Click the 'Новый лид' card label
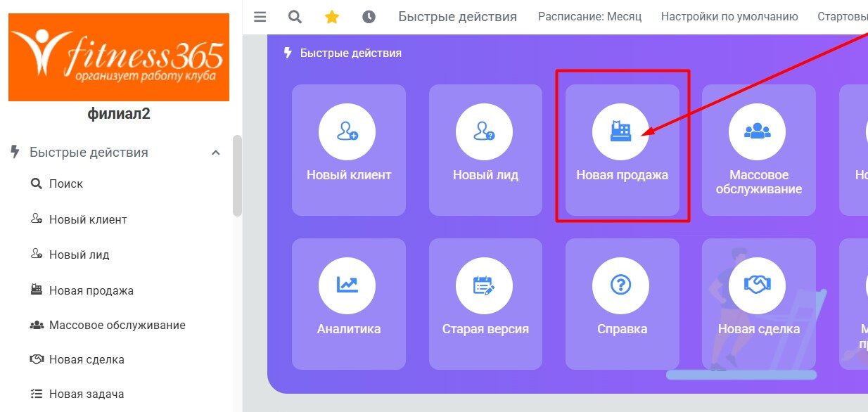This screenshot has height=412, width=868. 485,175
